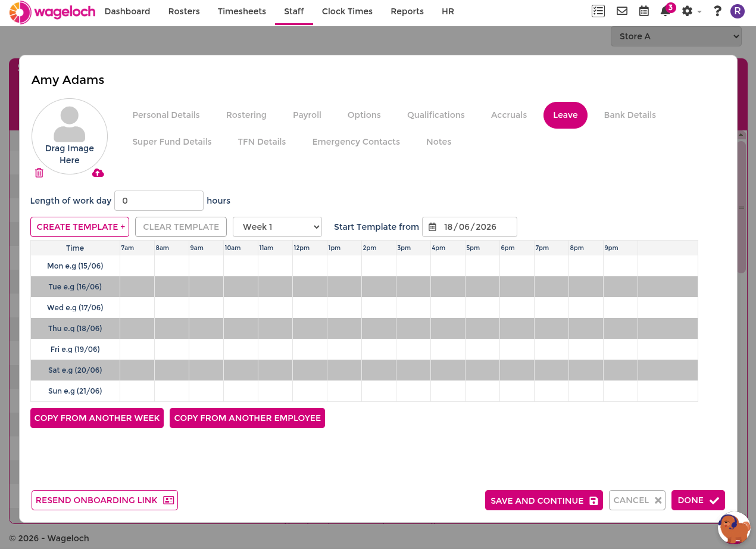Switch to Payroll tab
Viewport: 756px width, 549px height.
click(307, 115)
